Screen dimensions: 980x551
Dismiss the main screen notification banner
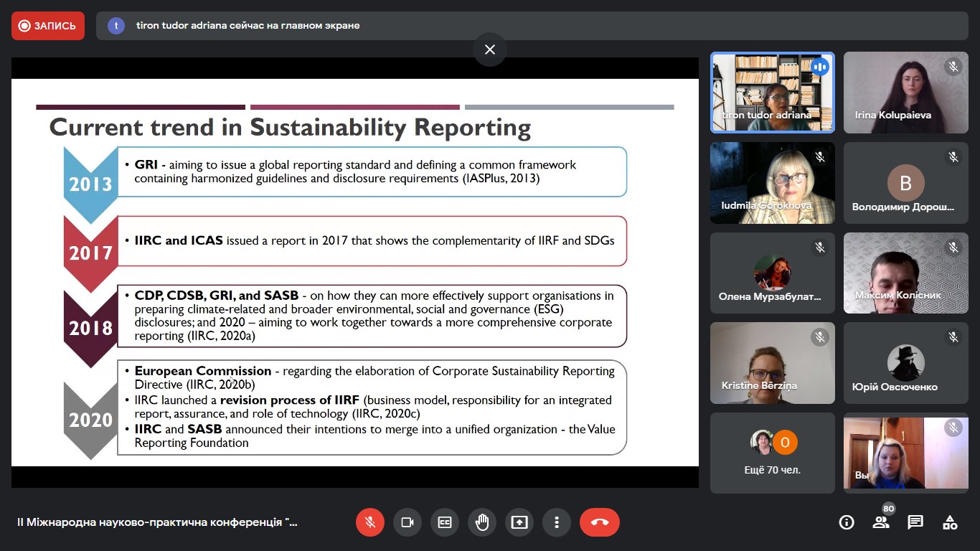coord(490,50)
